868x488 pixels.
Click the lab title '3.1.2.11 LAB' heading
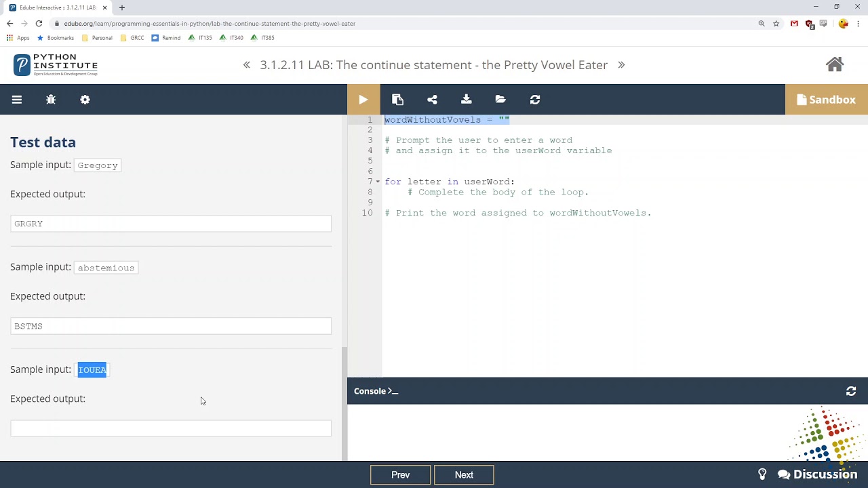434,65
